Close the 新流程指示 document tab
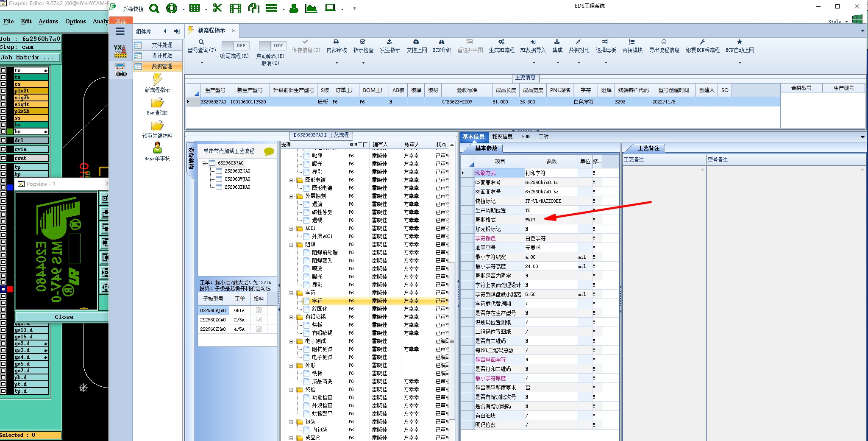 tap(234, 31)
